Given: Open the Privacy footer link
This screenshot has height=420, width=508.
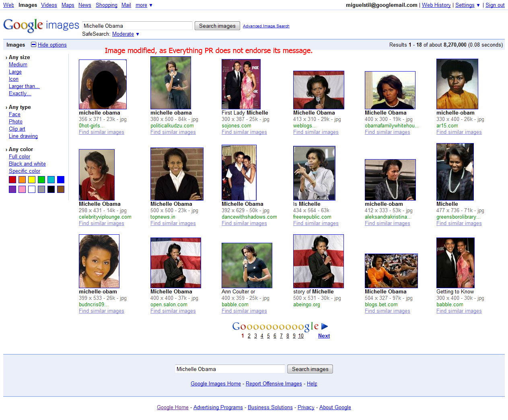Looking at the screenshot, I should point(306,408).
